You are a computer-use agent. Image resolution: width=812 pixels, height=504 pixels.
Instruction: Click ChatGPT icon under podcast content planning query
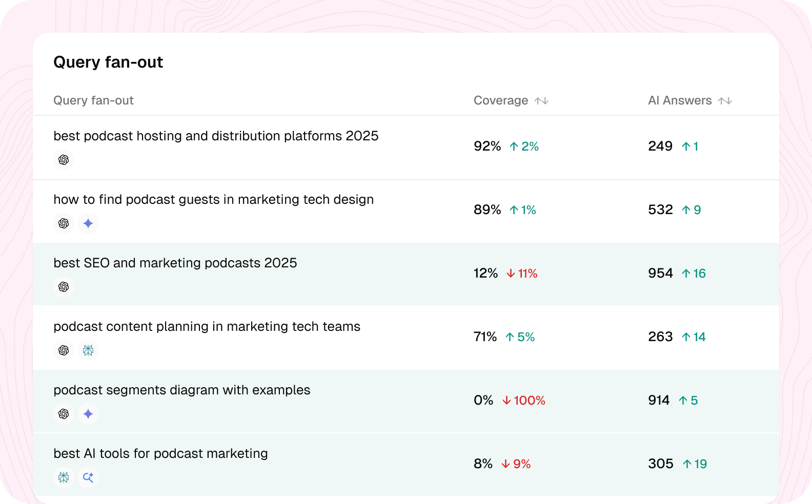64,350
